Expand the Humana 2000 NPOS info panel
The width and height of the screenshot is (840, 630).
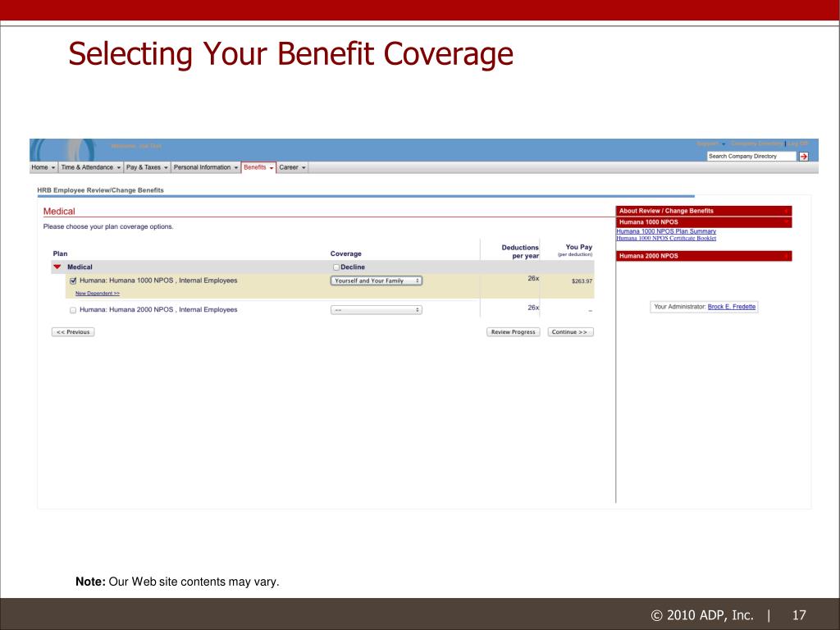703,256
